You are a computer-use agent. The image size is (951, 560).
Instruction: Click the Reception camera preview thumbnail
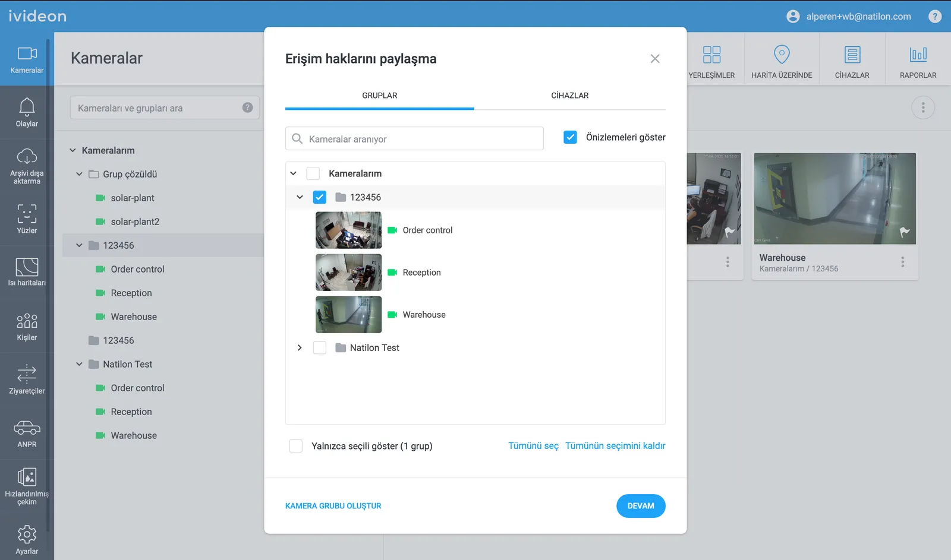pos(348,273)
